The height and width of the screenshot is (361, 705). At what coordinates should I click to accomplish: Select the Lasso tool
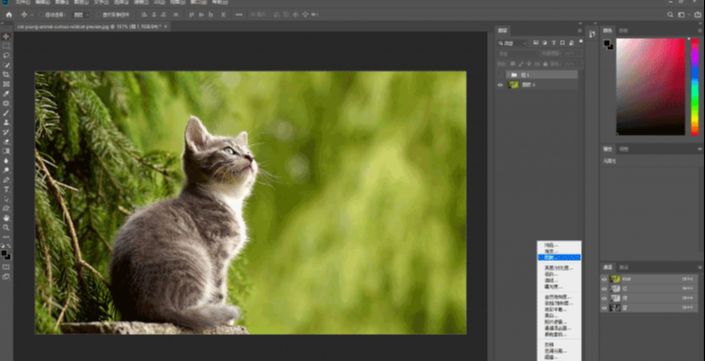6,56
